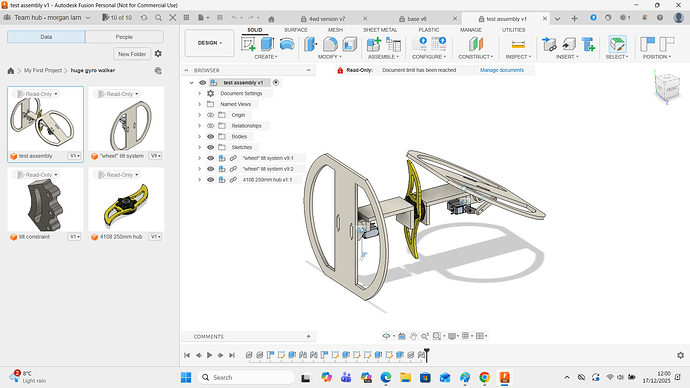Screen dimensions: 690x388
Task: Click the Joint tool icon
Action: tap(393, 44)
